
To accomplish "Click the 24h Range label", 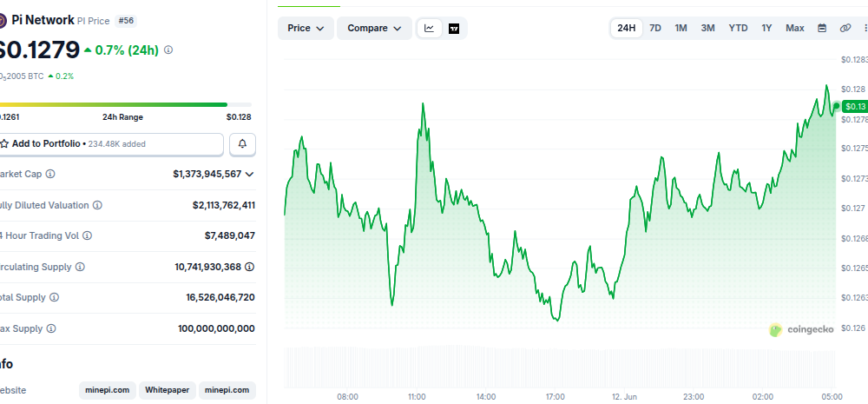I will [x=123, y=117].
